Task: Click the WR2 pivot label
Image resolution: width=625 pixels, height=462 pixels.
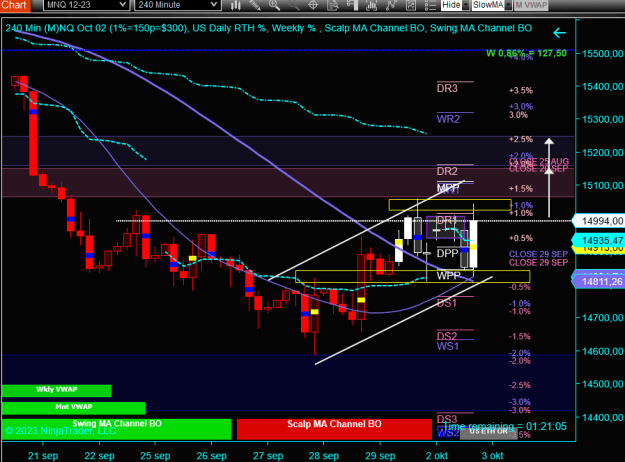Action: point(448,119)
